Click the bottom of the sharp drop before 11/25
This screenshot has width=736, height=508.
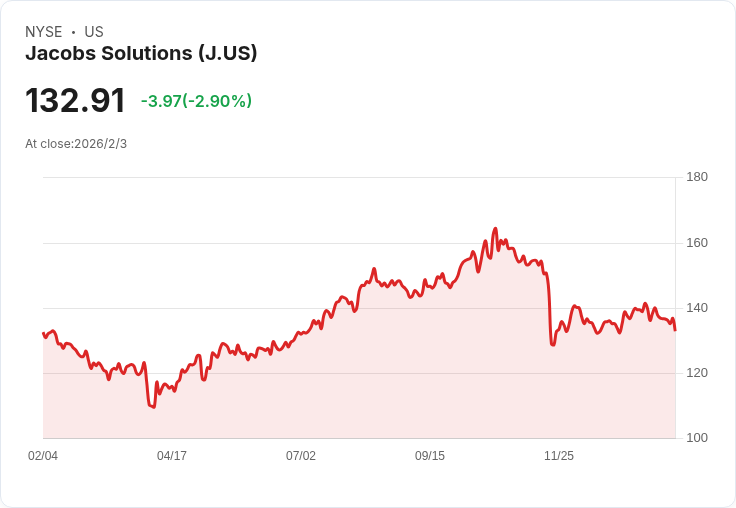pyautogui.click(x=553, y=345)
